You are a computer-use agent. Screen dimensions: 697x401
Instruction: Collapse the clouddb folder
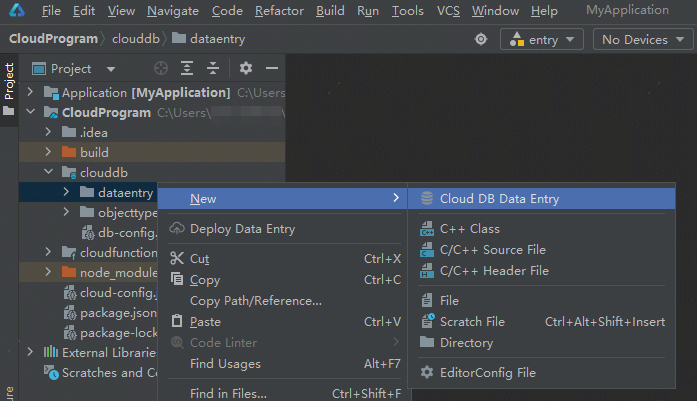point(47,172)
